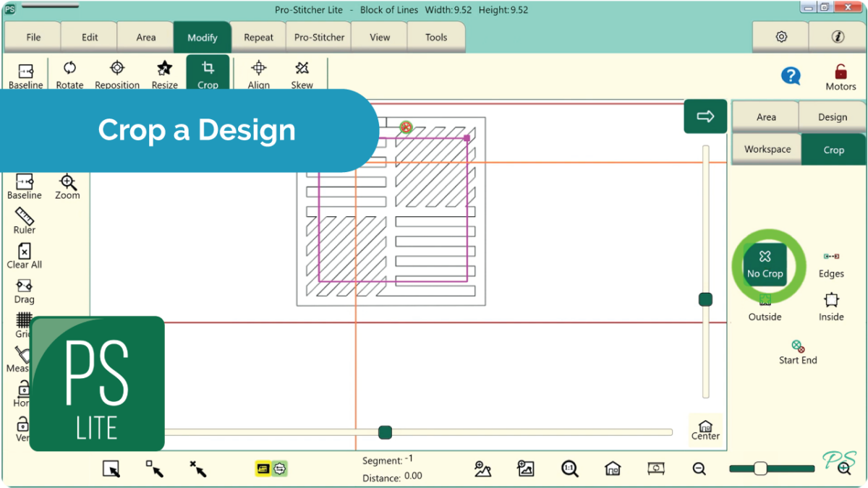Click the Reposition tool icon

point(116,74)
